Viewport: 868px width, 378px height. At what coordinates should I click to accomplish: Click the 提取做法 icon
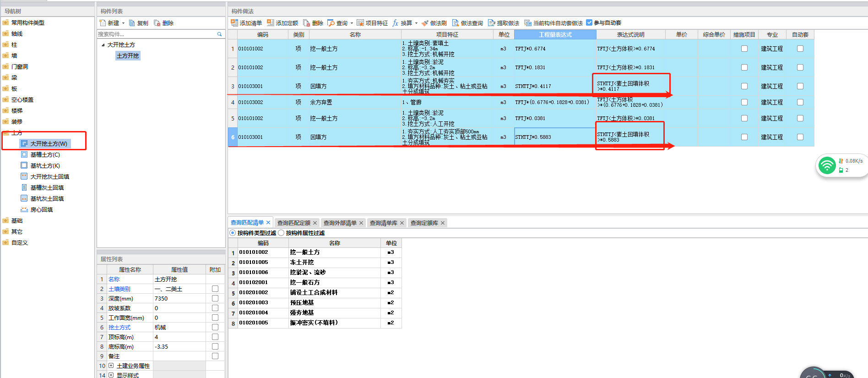[x=492, y=23]
